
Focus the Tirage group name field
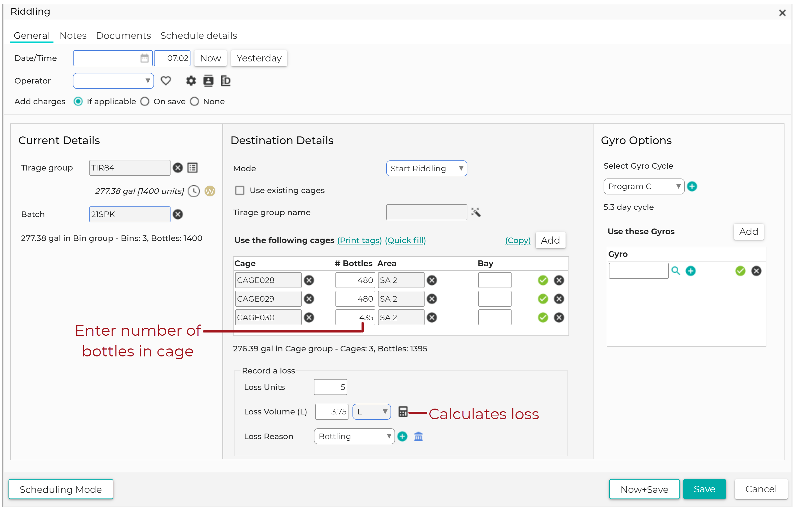tap(426, 212)
